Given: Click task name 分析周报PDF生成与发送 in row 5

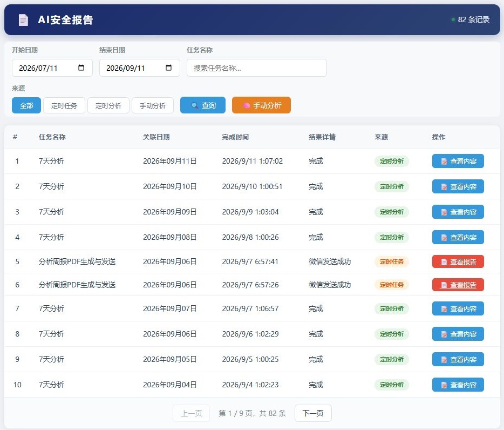Looking at the screenshot, I should 77,261.
